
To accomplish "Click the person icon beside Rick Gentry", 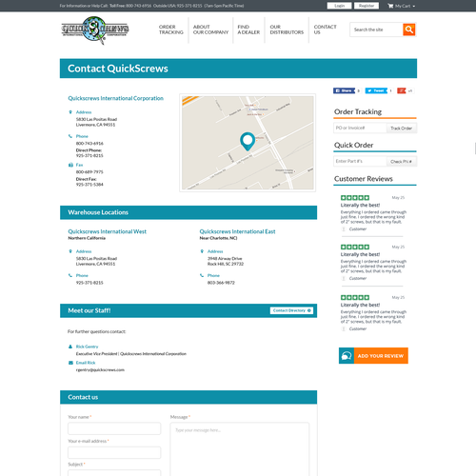I will 70,347.
